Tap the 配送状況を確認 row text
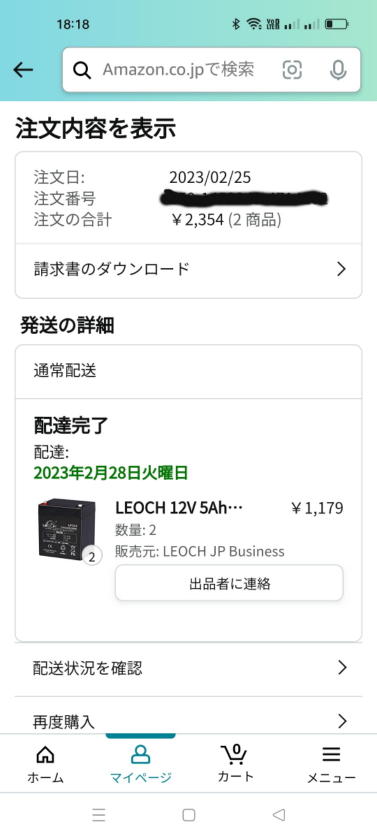Viewport: 377px width, 838px height. pyautogui.click(x=88, y=668)
